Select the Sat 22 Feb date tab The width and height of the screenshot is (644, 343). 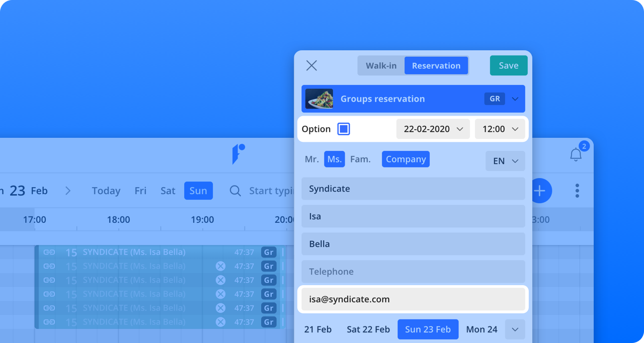(x=368, y=329)
